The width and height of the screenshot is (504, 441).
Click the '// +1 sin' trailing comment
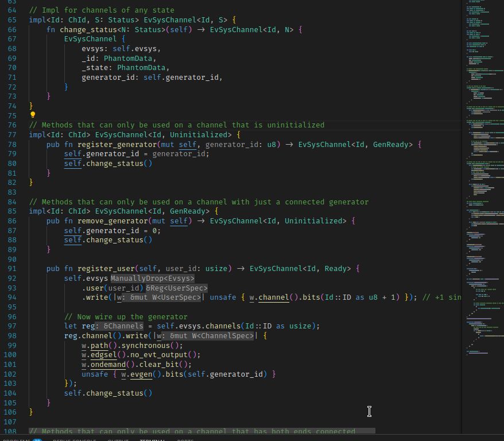click(x=441, y=297)
